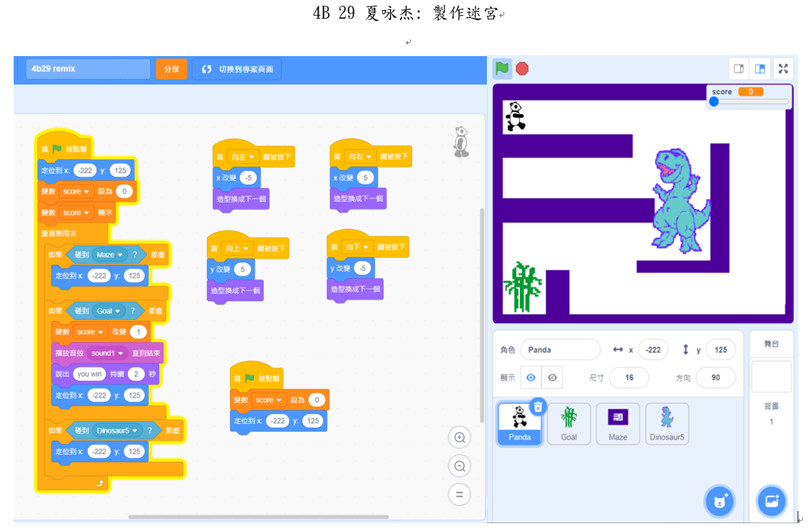Open the 向左 key dropdown
Image resolution: width=812 pixels, height=529 pixels.
pyautogui.click(x=243, y=157)
